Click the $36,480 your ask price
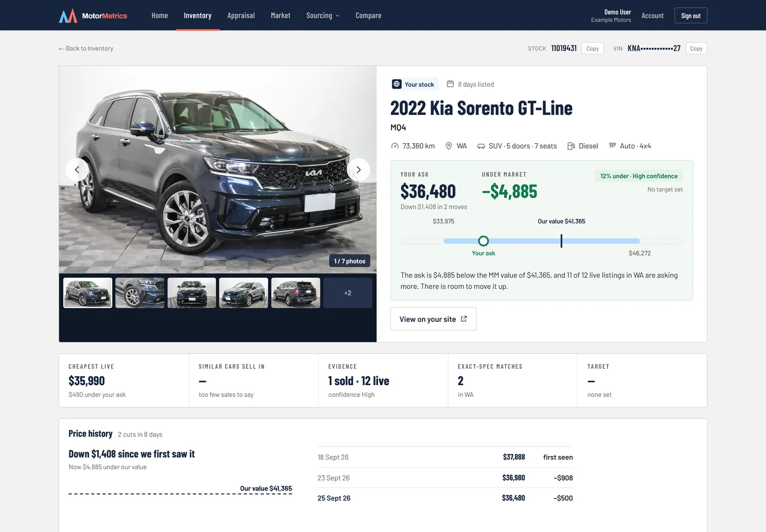The image size is (766, 532). pos(428,191)
